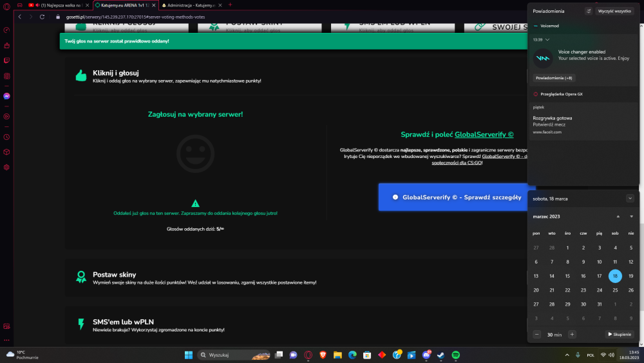Click the Windows Start button
The image size is (644, 363).
click(x=189, y=355)
